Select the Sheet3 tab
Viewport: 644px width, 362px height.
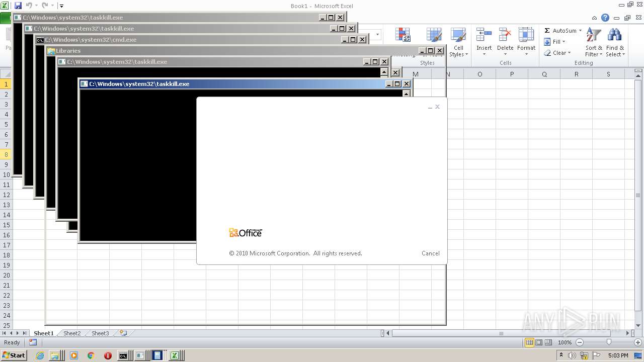tap(100, 333)
